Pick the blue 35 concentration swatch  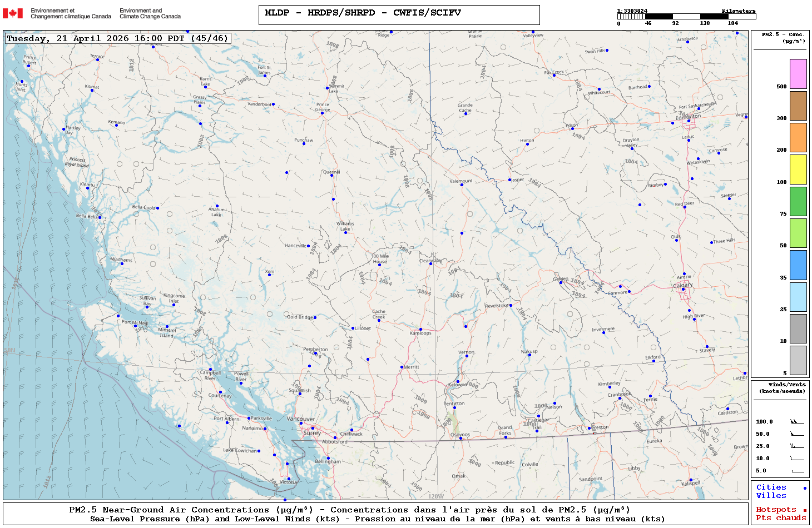798,265
